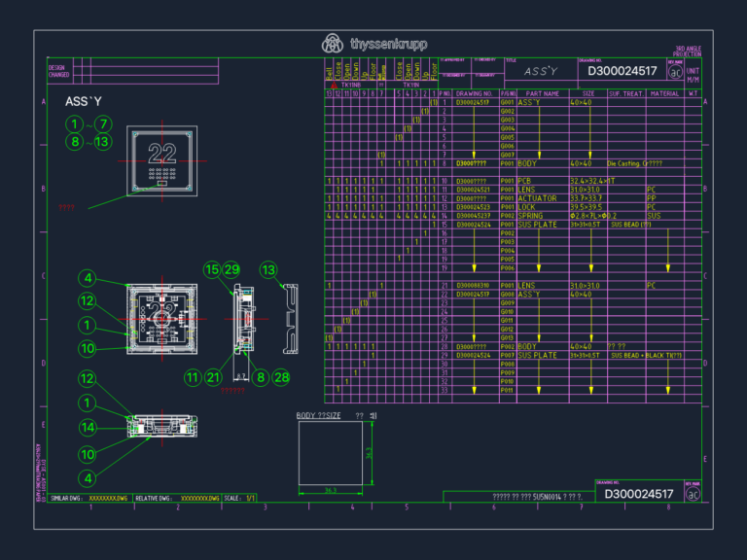Image resolution: width=747 pixels, height=560 pixels.
Task: Select balloon 8 below the side section view
Action: coord(260,377)
